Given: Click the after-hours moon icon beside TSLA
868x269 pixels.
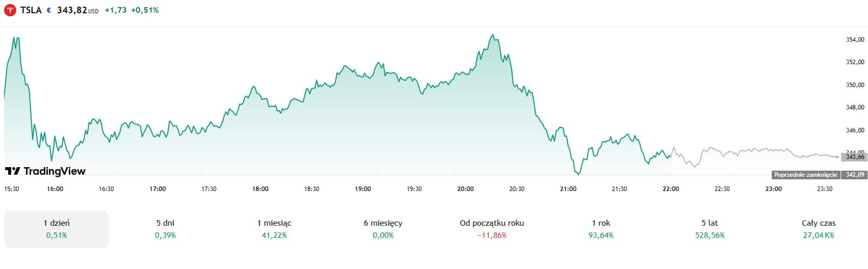Looking at the screenshot, I should tap(49, 10).
